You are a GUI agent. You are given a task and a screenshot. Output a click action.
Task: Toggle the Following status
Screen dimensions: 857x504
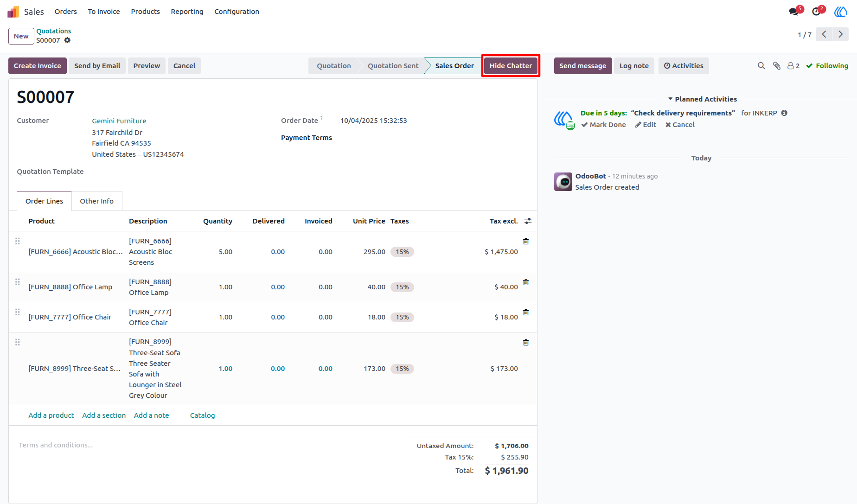(x=827, y=66)
